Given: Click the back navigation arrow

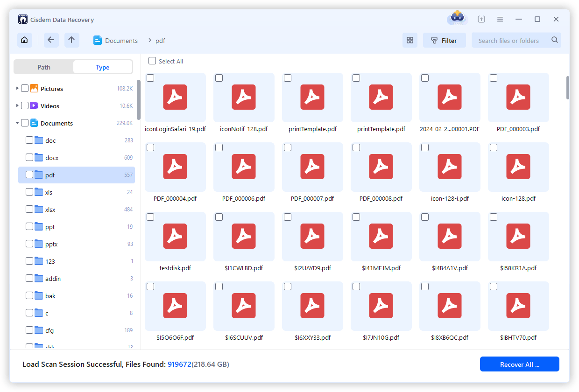Looking at the screenshot, I should (x=51, y=40).
